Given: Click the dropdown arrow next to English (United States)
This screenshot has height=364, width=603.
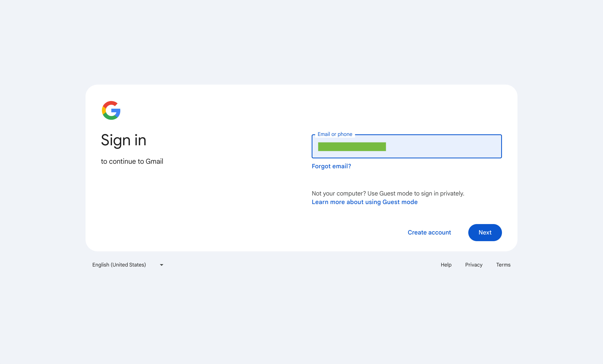Looking at the screenshot, I should tap(161, 265).
